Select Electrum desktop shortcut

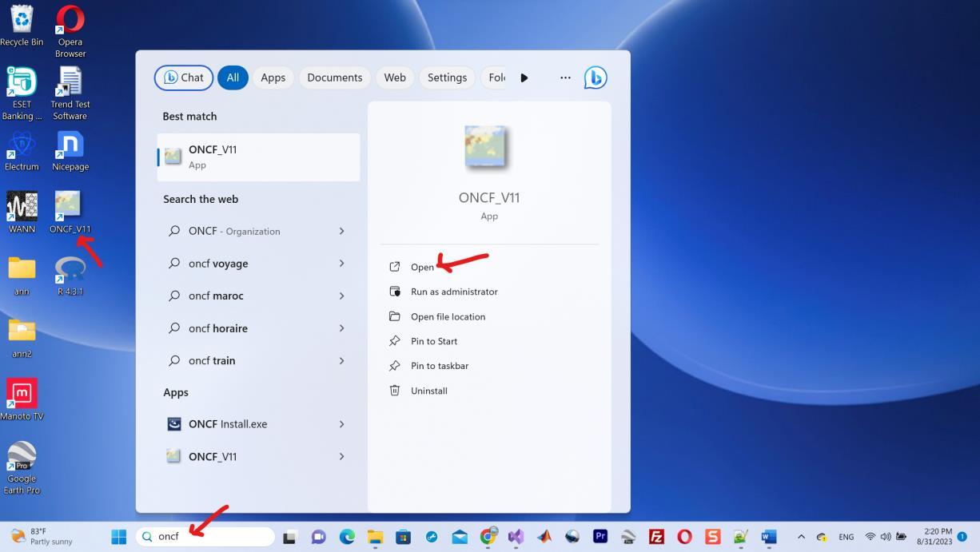(x=22, y=150)
